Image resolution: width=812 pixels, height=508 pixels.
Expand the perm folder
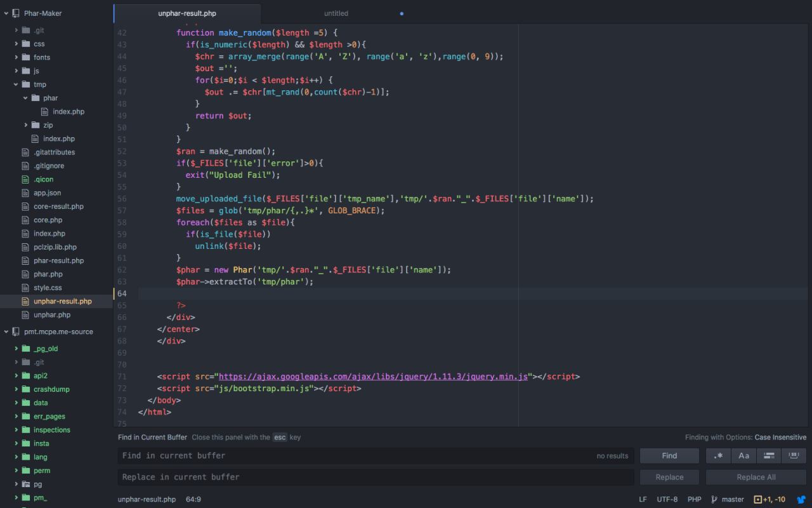point(16,471)
